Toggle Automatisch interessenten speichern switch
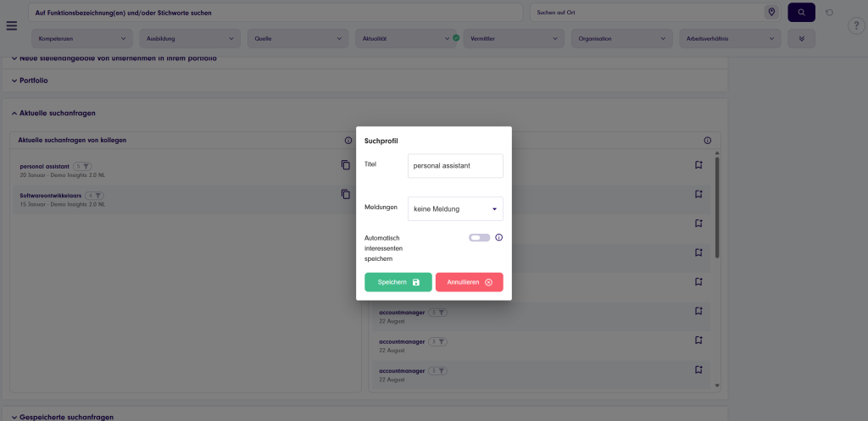The height and width of the screenshot is (421, 868). (x=480, y=237)
